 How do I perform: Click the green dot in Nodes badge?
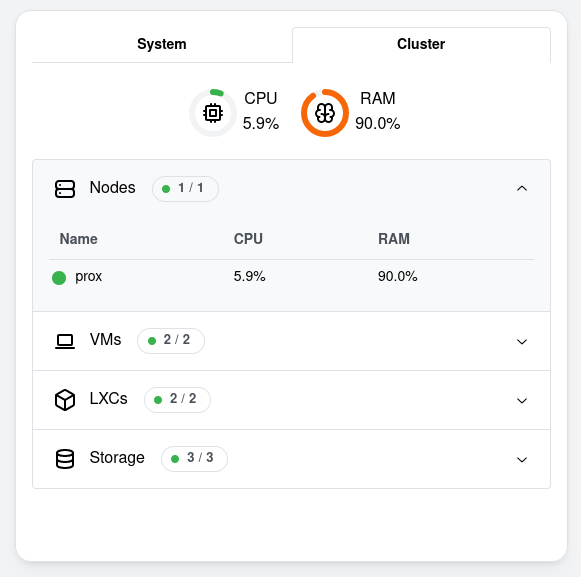tap(166, 189)
